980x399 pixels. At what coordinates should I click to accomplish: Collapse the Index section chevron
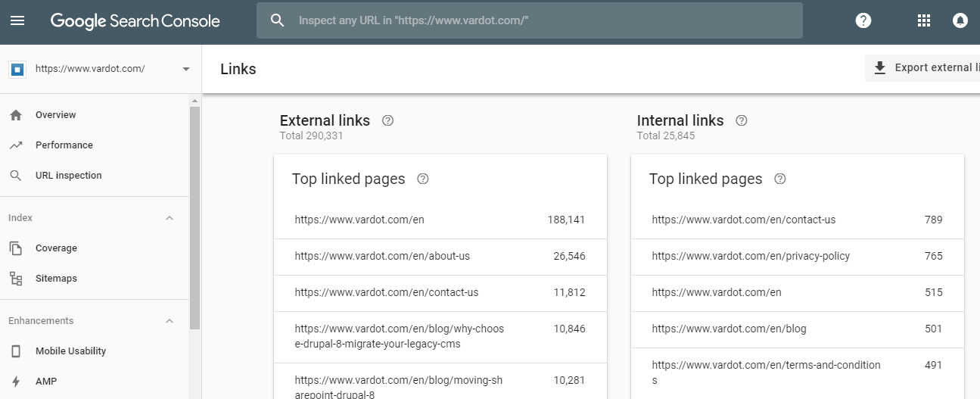tap(170, 218)
